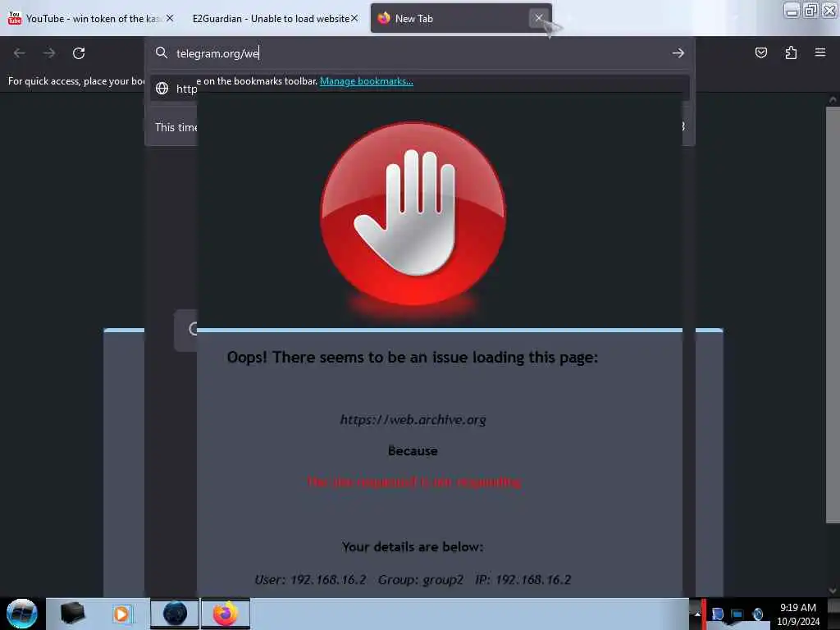Switch to the YouTube tab
Screen dimensions: 840x630
[x=90, y=18]
